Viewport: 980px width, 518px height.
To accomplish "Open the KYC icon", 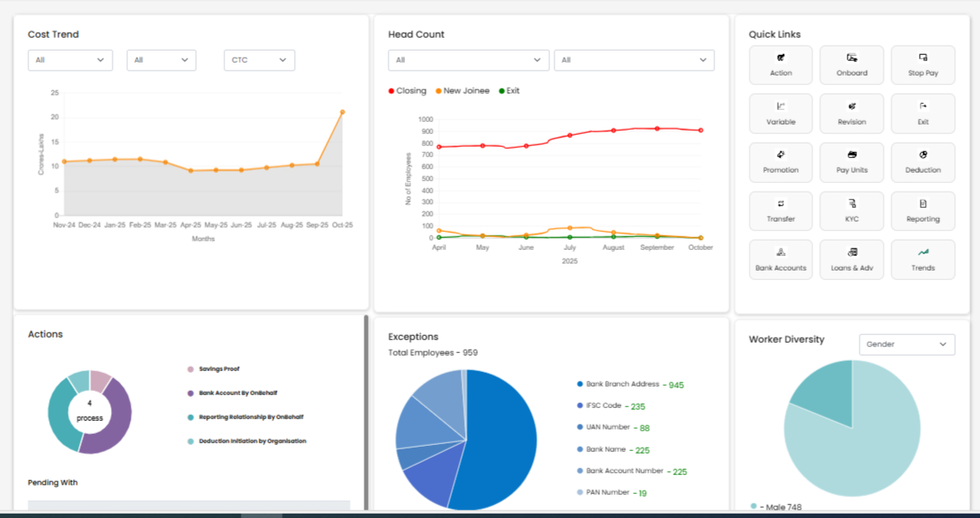I will pyautogui.click(x=852, y=211).
